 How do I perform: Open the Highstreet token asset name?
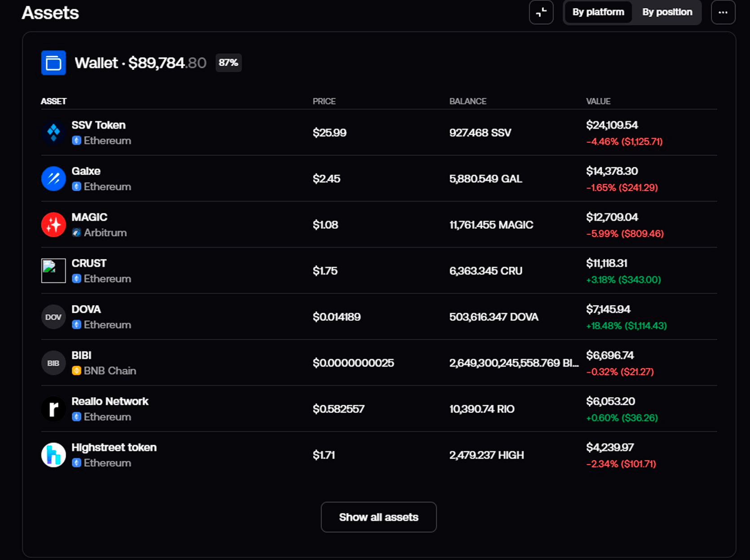pos(114,447)
